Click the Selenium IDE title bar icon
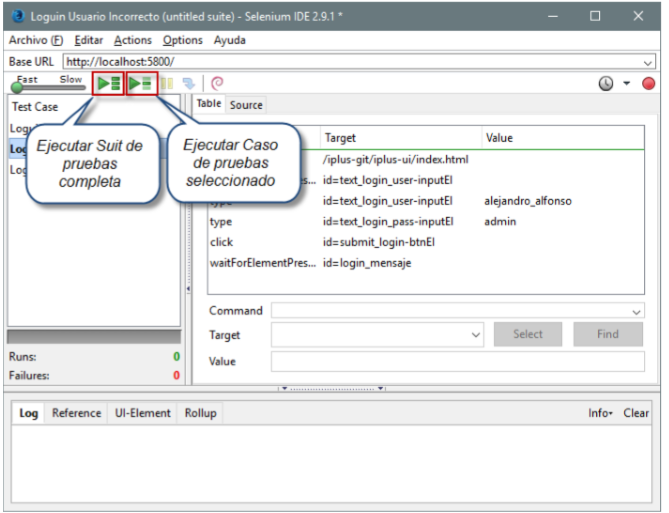Screen dimensions: 669x513 [19, 16]
